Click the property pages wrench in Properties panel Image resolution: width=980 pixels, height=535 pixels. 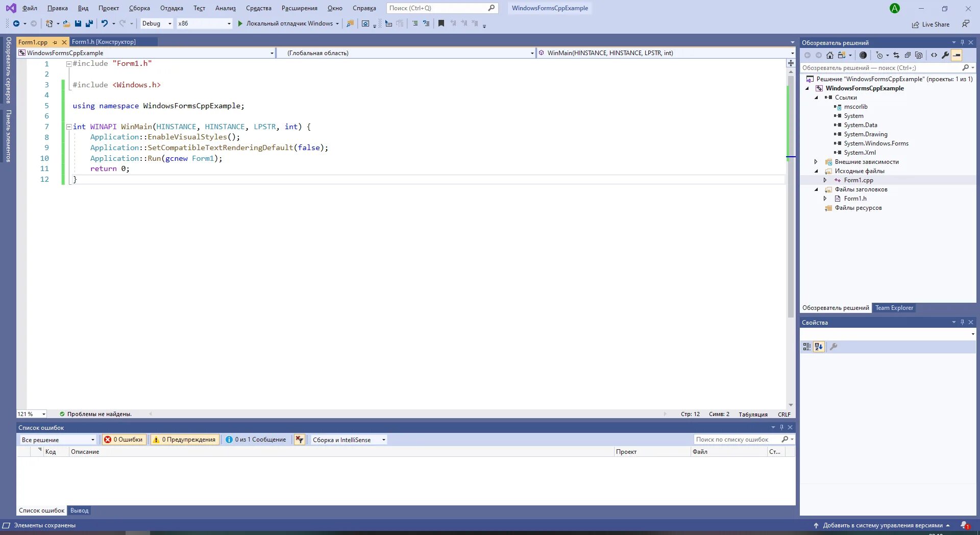834,347
